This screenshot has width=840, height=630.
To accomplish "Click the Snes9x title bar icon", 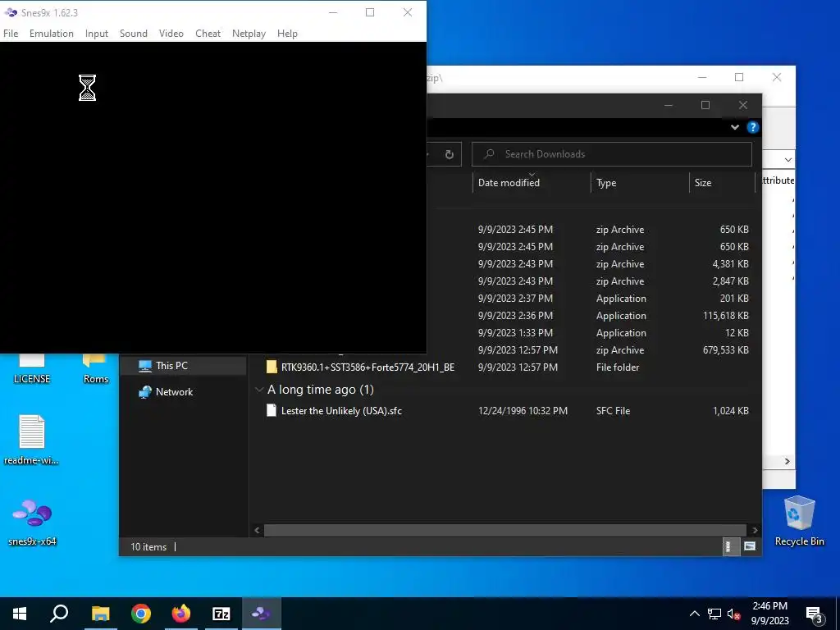I will [10, 12].
